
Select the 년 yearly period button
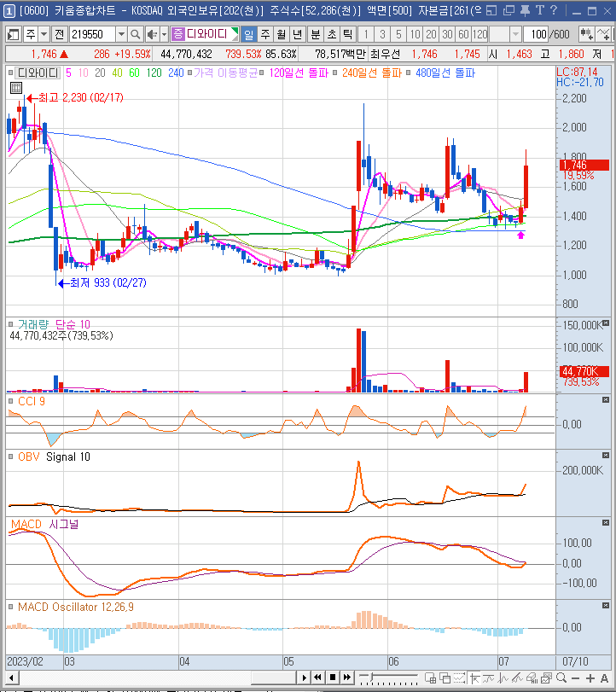298,34
